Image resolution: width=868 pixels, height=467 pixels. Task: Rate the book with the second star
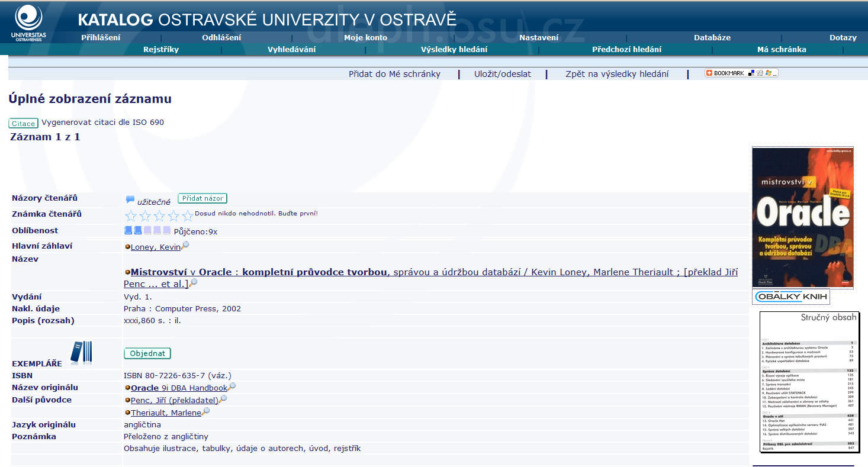pyautogui.click(x=145, y=216)
